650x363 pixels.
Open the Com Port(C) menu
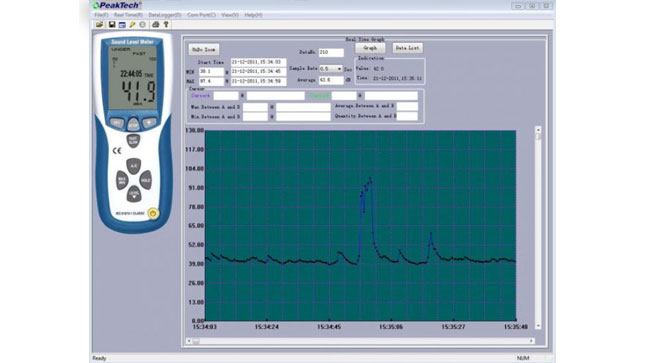point(201,15)
